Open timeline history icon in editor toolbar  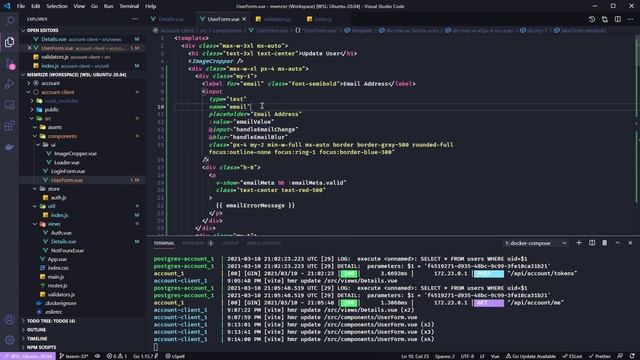(592, 19)
